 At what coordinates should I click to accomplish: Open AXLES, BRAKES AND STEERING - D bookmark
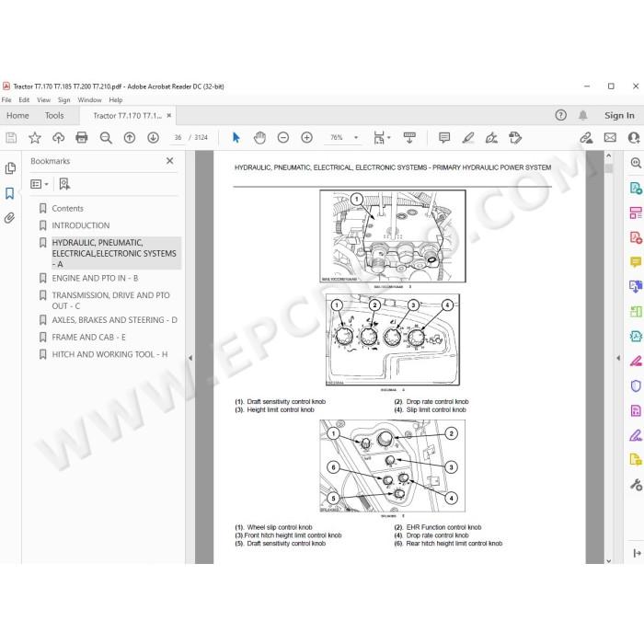click(114, 320)
